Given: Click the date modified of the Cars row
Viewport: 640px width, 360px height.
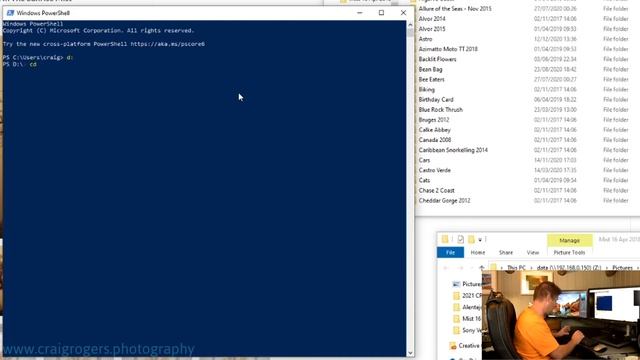Looking at the screenshot, I should 555,160.
